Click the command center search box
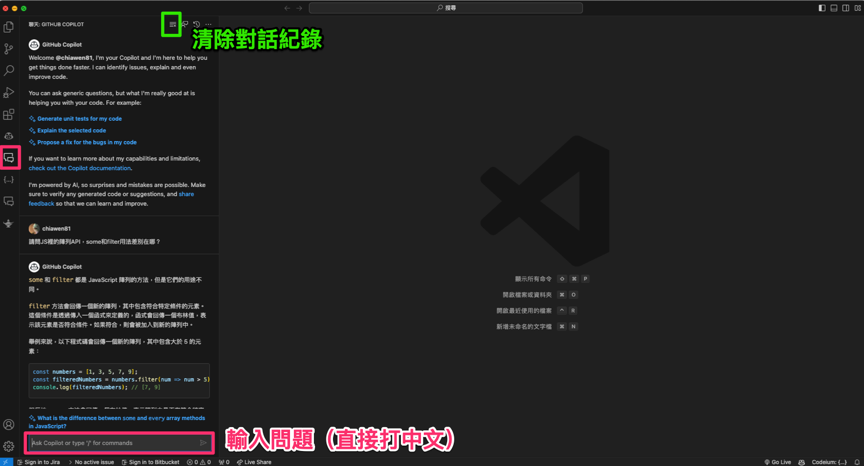The width and height of the screenshot is (864, 466). (445, 8)
